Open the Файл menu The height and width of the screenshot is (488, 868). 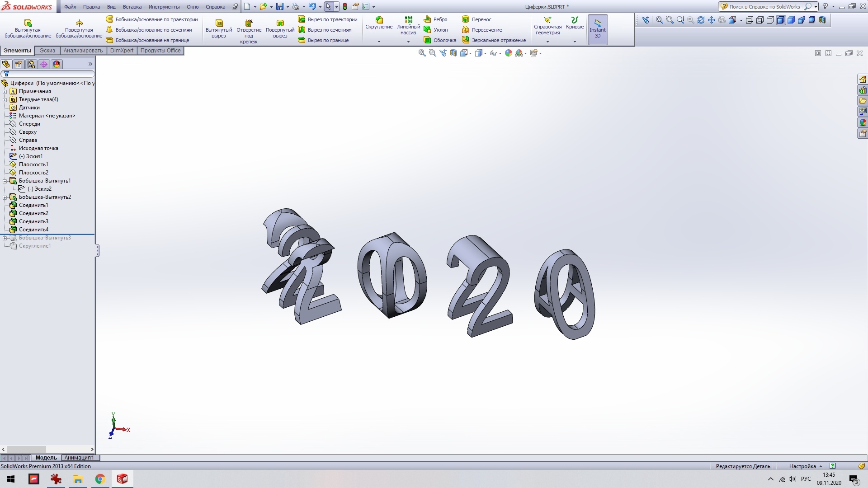(70, 7)
